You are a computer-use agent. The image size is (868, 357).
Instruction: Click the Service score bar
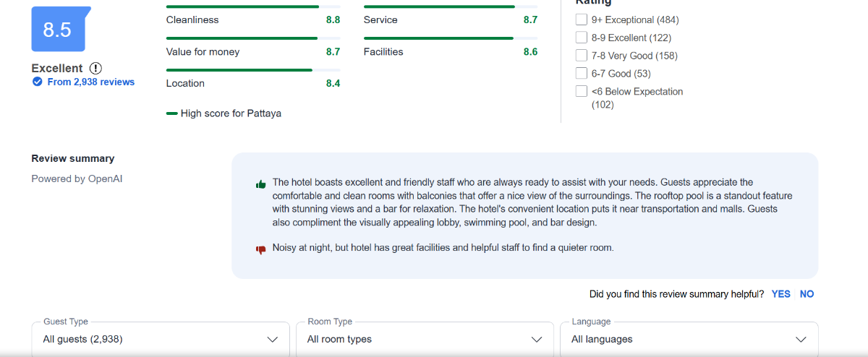(451, 7)
